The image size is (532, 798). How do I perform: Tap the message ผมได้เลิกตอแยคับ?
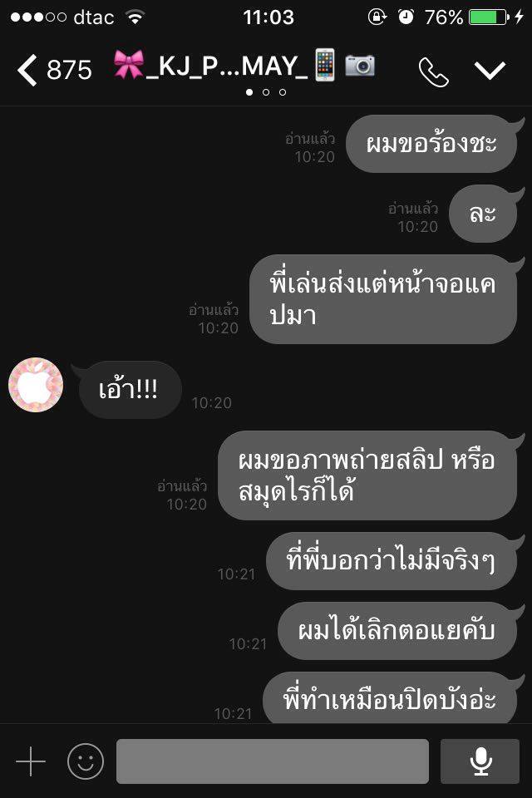(x=397, y=631)
